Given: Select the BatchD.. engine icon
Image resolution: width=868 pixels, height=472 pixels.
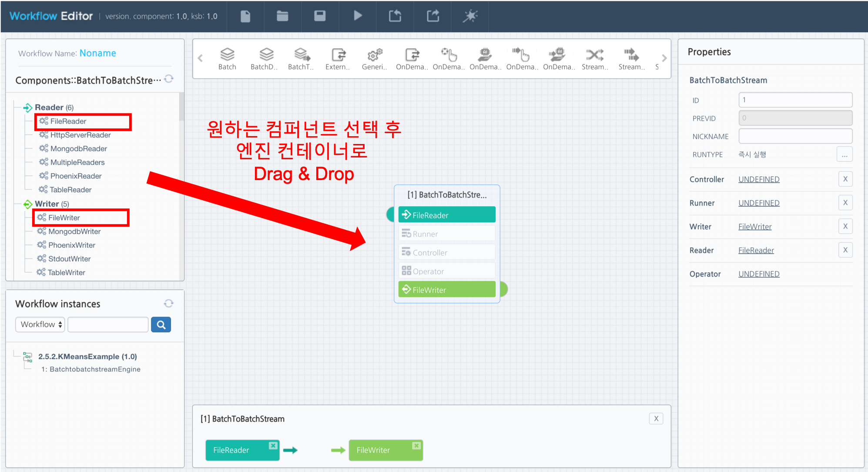Looking at the screenshot, I should pyautogui.click(x=264, y=59).
